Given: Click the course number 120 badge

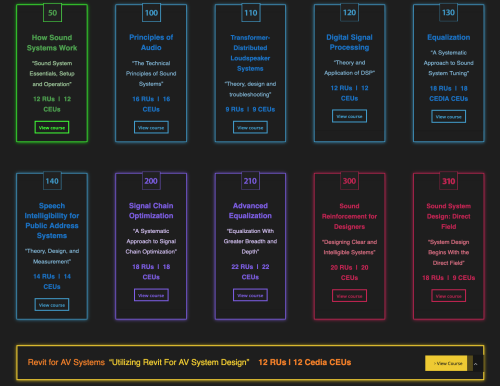Looking at the screenshot, I should [x=349, y=13].
